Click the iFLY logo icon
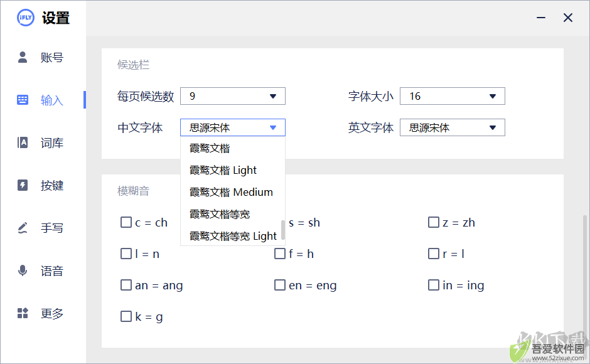This screenshot has width=590, height=364. click(26, 18)
